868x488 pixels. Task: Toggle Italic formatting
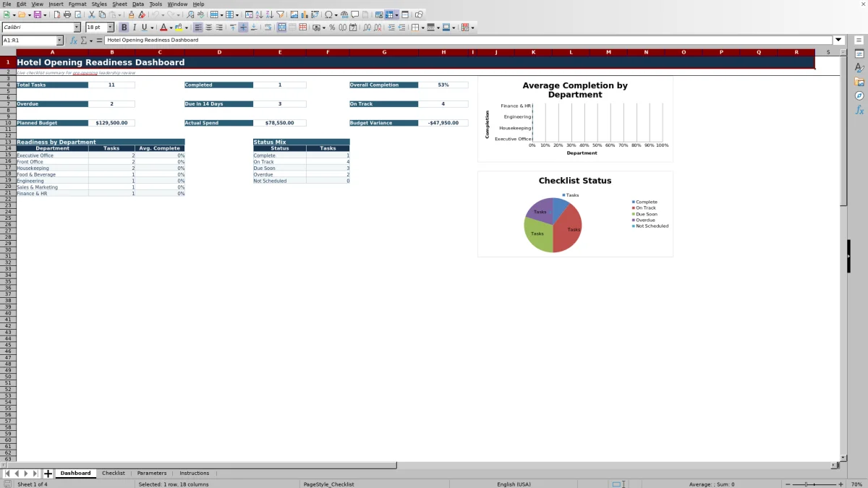click(134, 27)
